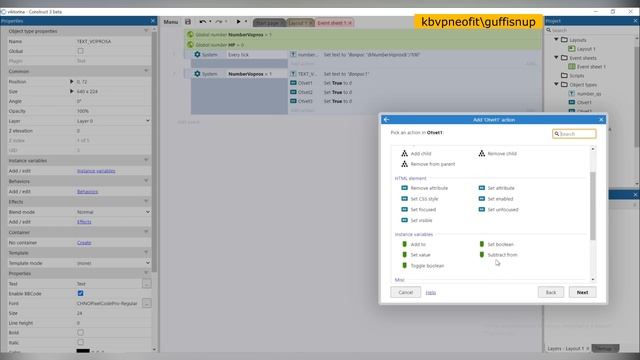
Task: Switch to the Event sheet 1 tab
Action: (334, 23)
